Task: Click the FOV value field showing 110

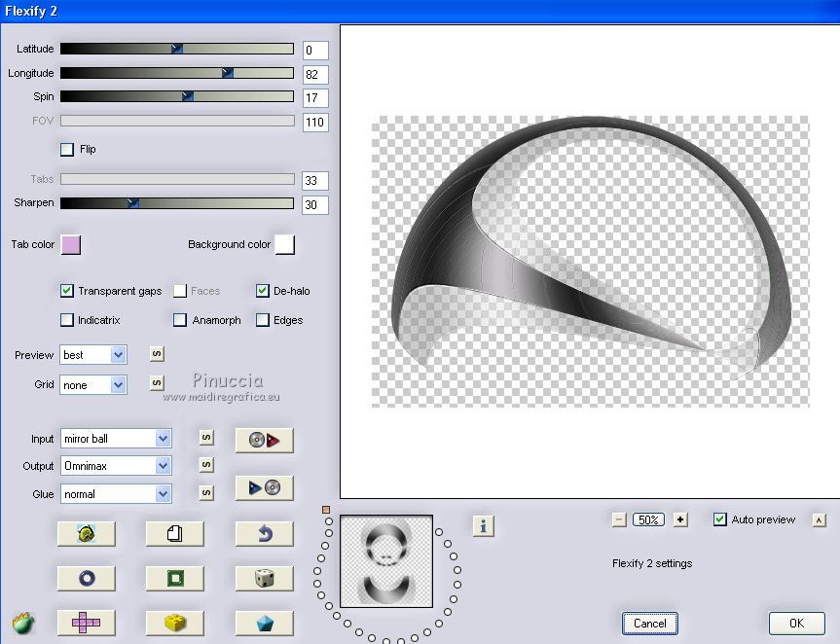Action: 315,122
